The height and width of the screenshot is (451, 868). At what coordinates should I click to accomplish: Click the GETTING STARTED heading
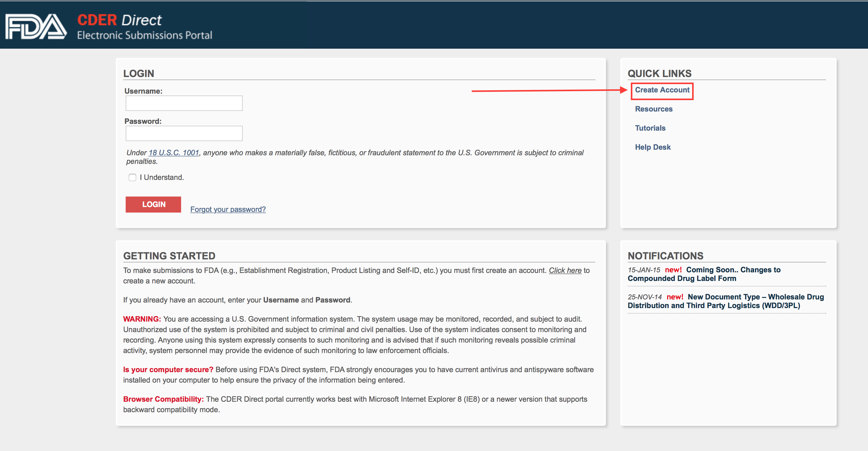[169, 256]
